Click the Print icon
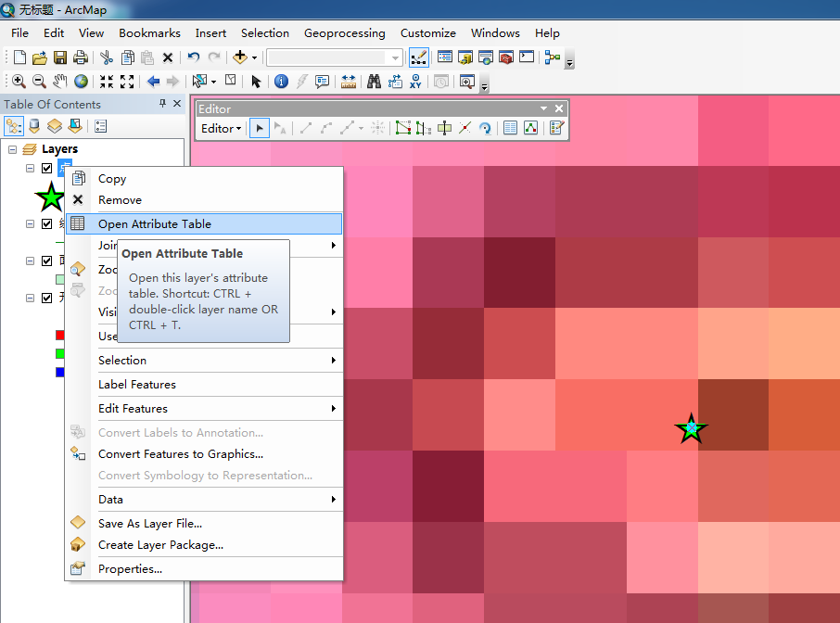The image size is (840, 623). click(x=81, y=57)
